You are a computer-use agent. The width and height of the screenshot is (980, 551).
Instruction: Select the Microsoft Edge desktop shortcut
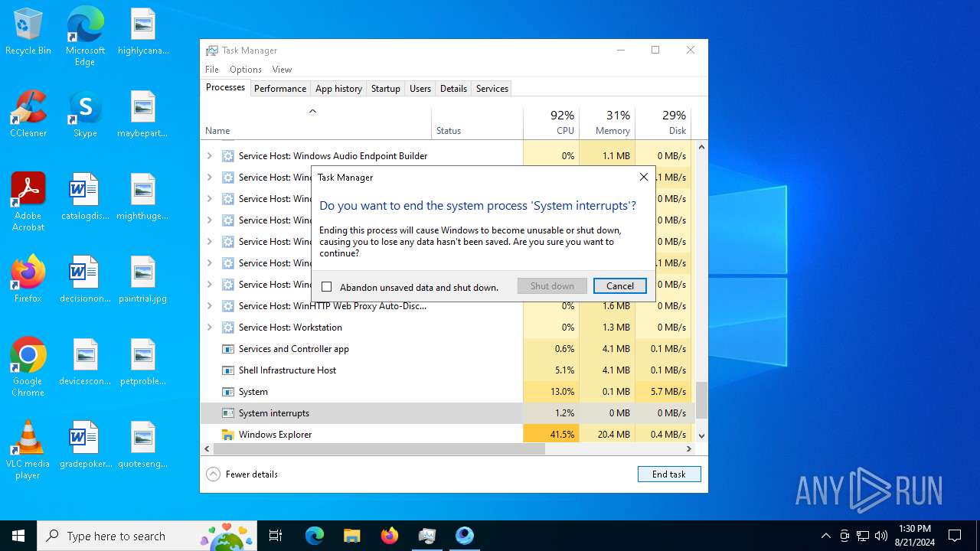85,37
